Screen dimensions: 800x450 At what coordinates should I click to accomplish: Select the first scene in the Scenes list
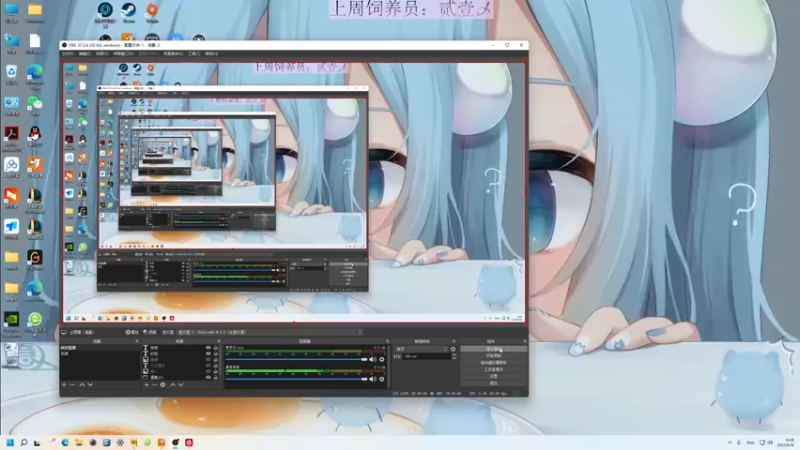coord(99,348)
